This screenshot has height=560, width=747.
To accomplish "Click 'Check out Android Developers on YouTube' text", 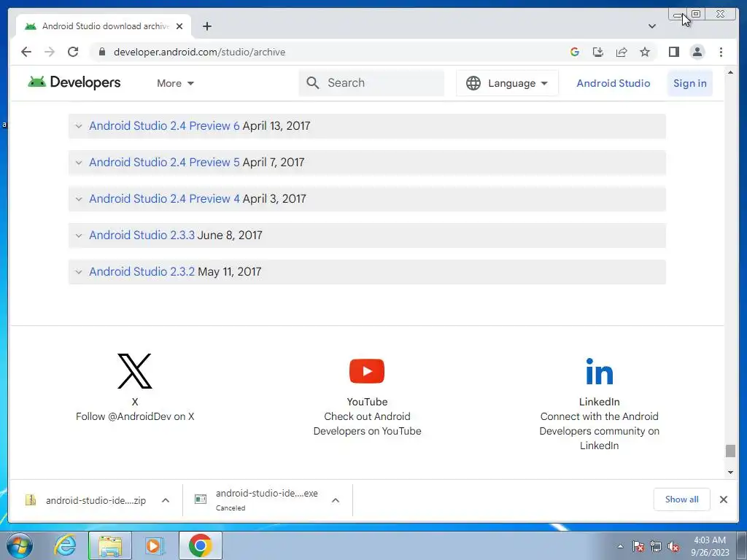I will 367,424.
